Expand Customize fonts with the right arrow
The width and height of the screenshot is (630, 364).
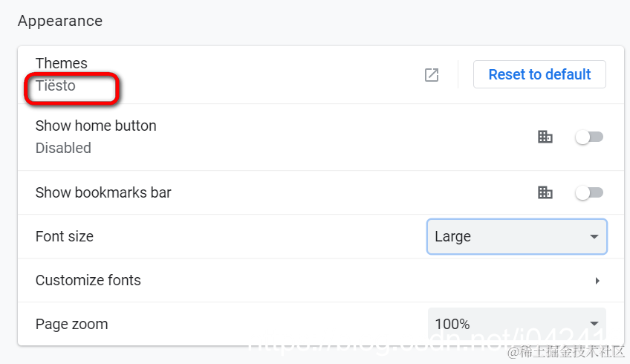(x=598, y=281)
